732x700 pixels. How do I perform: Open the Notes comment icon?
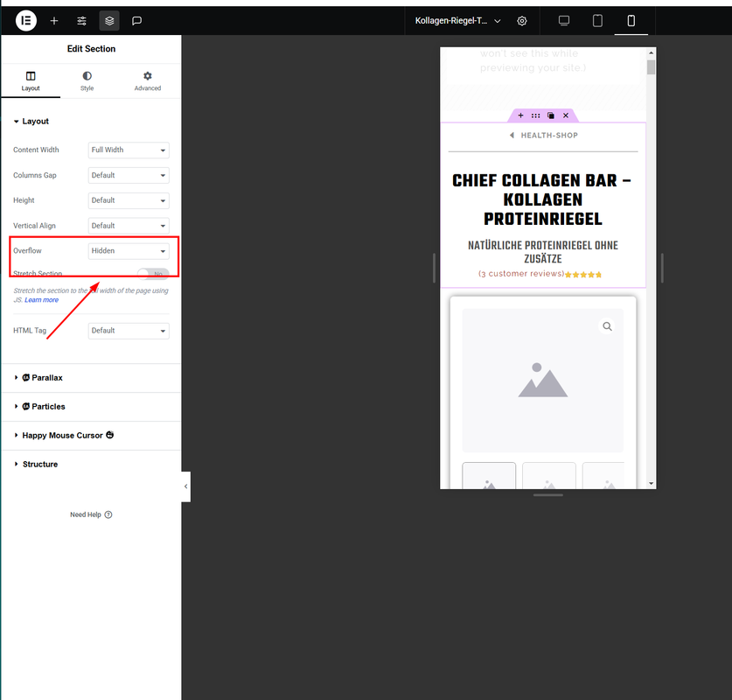[136, 20]
